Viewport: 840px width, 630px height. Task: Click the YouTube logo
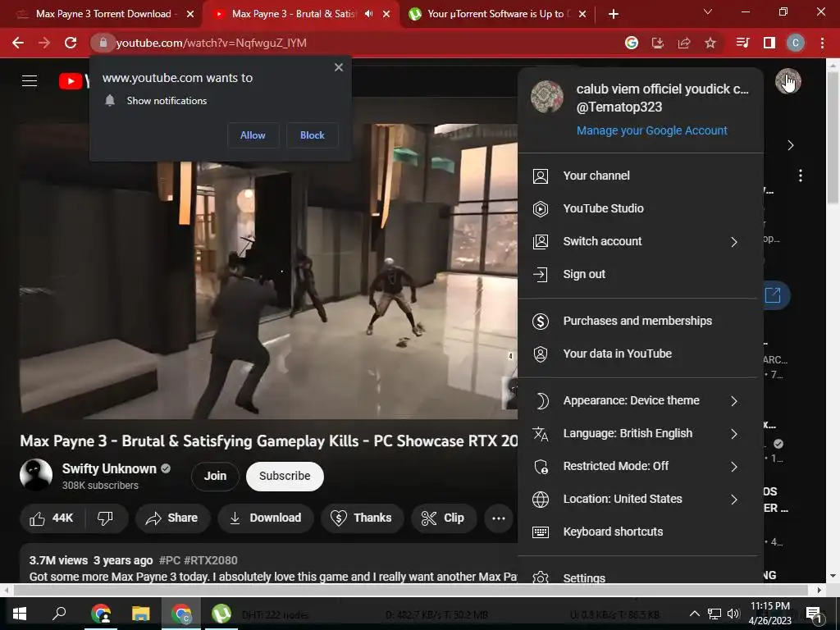pos(74,81)
